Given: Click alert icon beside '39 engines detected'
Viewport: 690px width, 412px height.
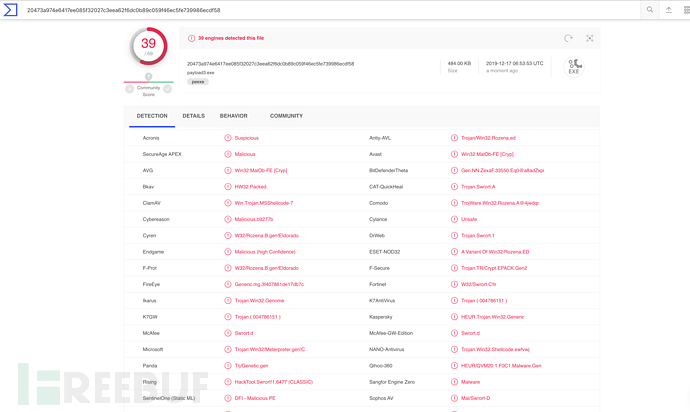Looking at the screenshot, I should (x=191, y=38).
